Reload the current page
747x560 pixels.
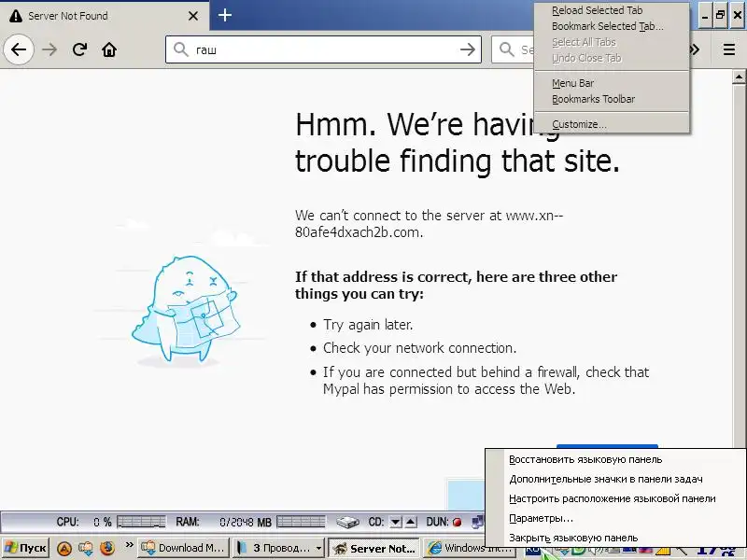(x=79, y=49)
